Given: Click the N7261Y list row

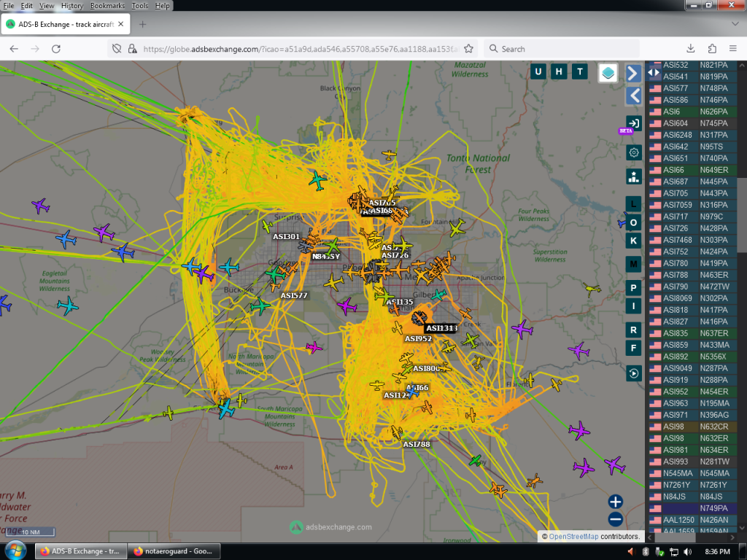Looking at the screenshot, I should (692, 485).
